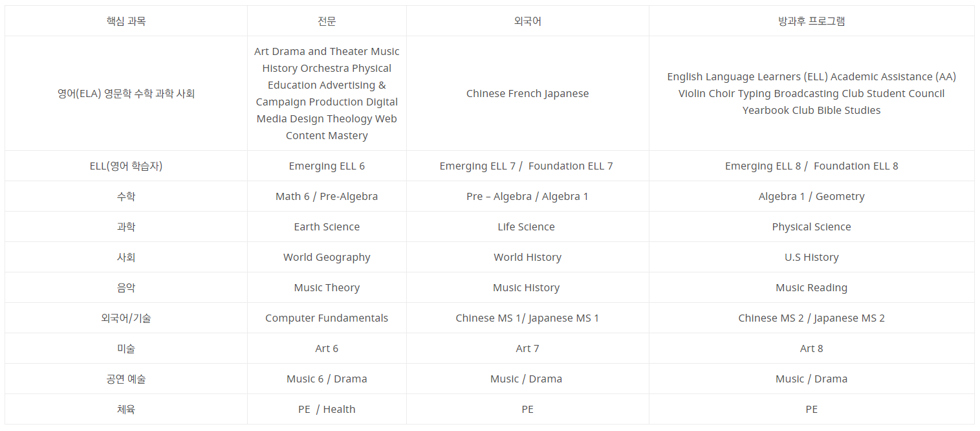The image size is (980, 431).
Task: Click the Life Science cell
Action: click(528, 227)
